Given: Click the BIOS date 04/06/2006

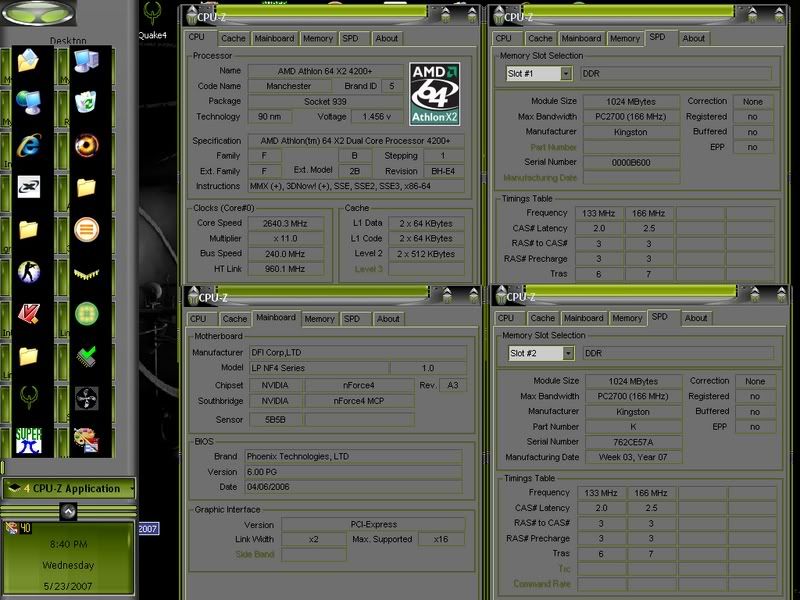Looking at the screenshot, I should pos(354,487).
